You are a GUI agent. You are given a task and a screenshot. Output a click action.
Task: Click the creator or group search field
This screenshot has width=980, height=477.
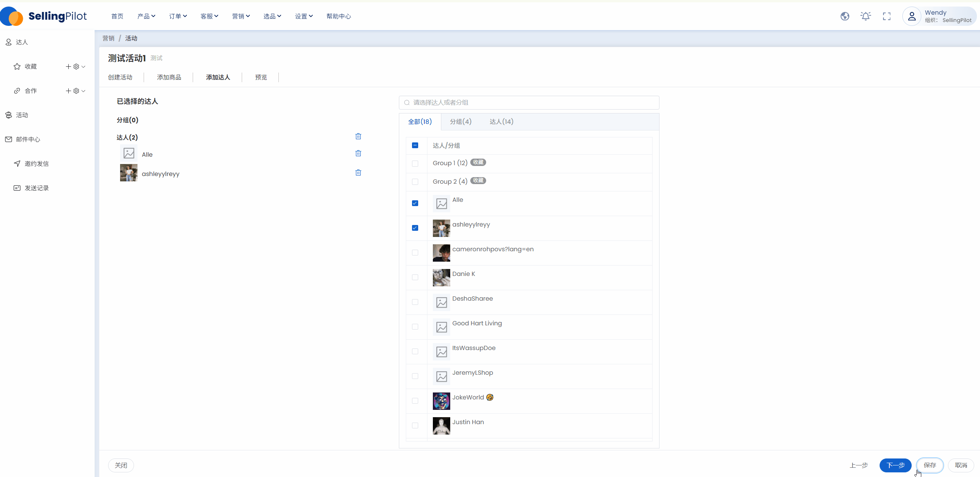tap(529, 103)
